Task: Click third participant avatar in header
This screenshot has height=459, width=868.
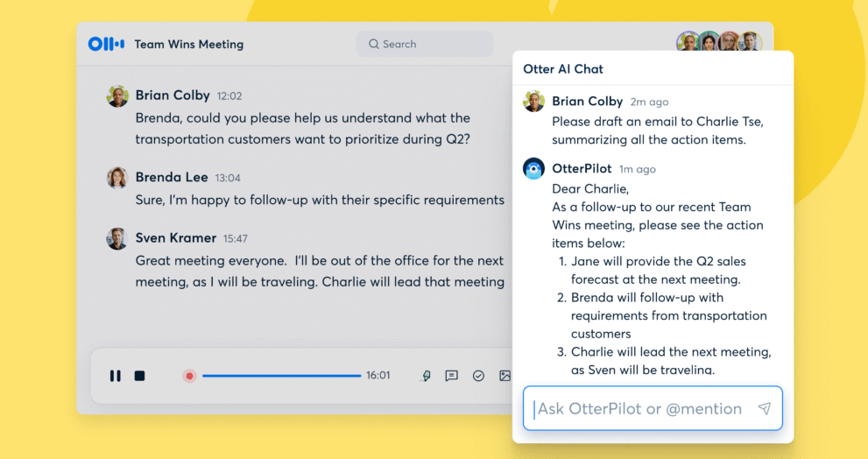Action: tap(730, 42)
